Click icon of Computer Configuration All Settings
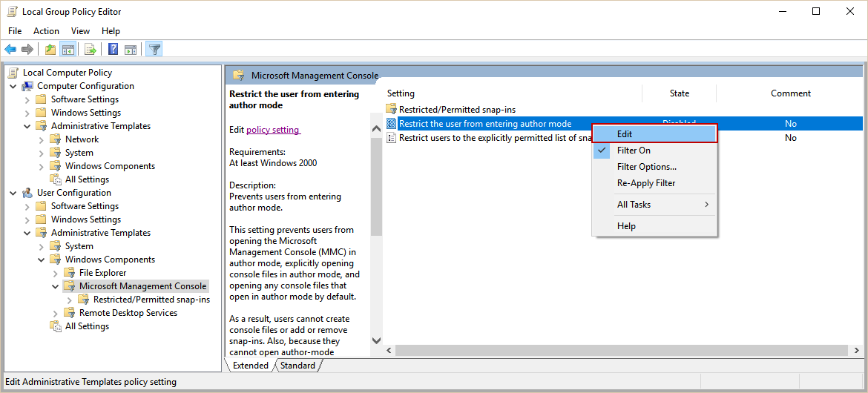 (x=56, y=179)
